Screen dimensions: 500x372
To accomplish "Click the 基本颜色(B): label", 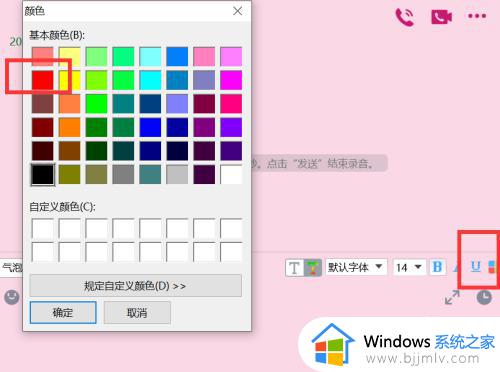I will [x=57, y=35].
